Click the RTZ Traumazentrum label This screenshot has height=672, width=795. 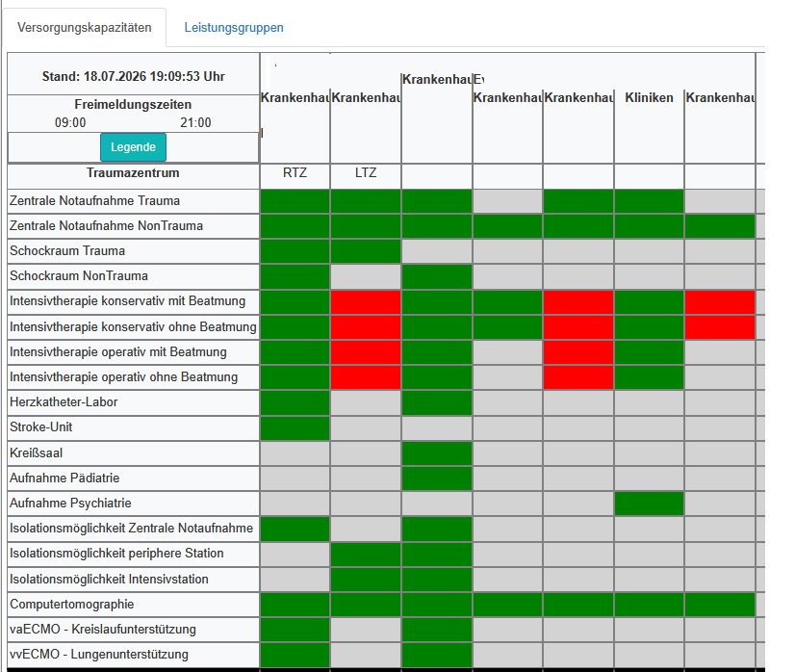295,173
